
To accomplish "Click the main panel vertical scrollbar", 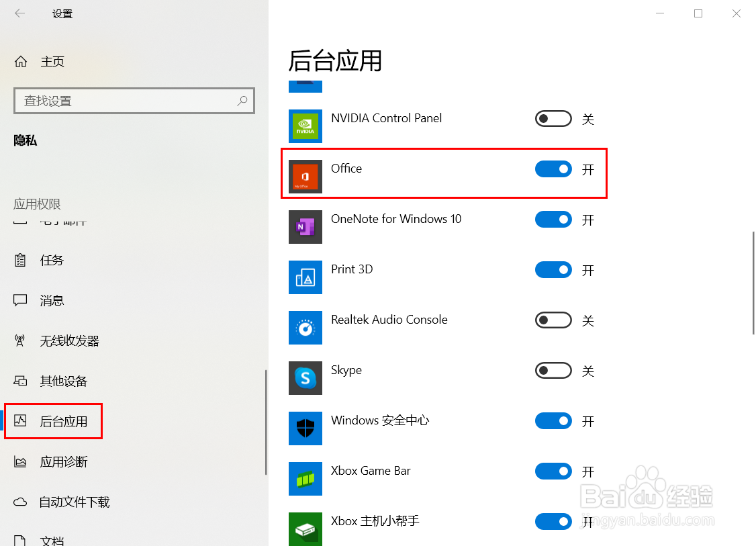I will point(753,283).
